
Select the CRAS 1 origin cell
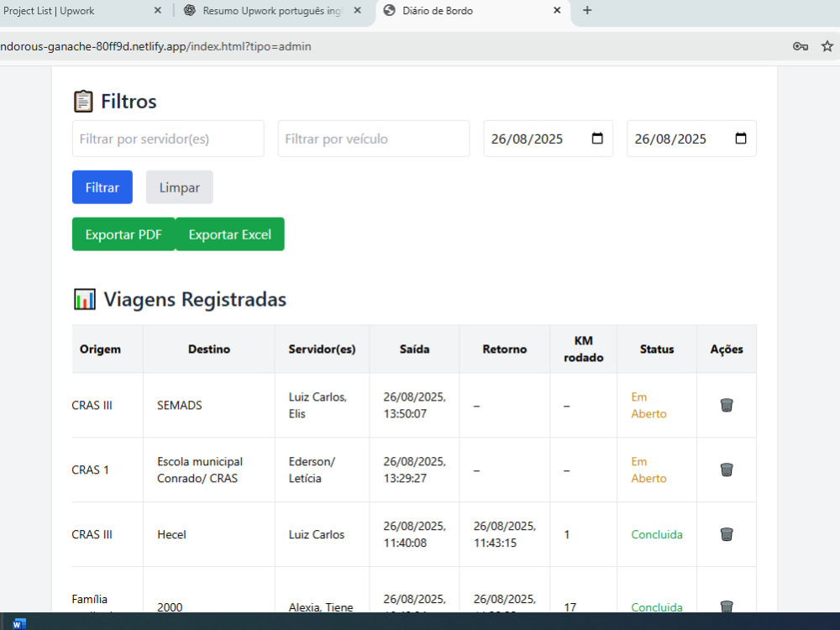[x=108, y=470]
